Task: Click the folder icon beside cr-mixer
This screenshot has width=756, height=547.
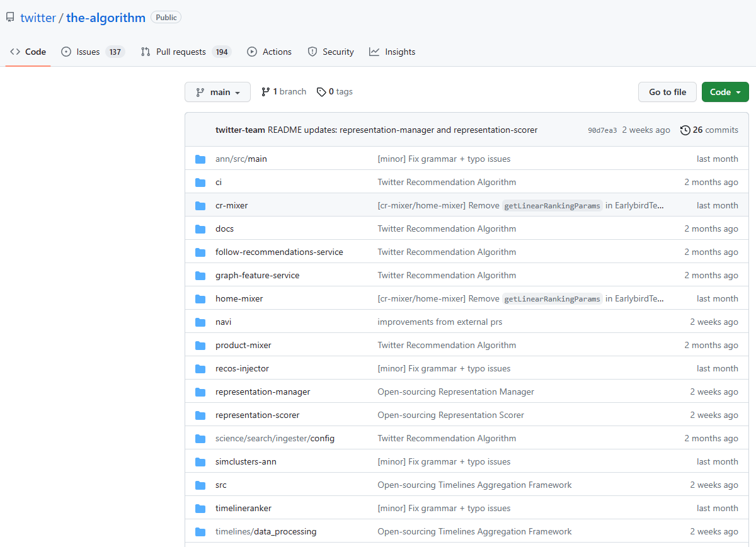Action: point(200,206)
